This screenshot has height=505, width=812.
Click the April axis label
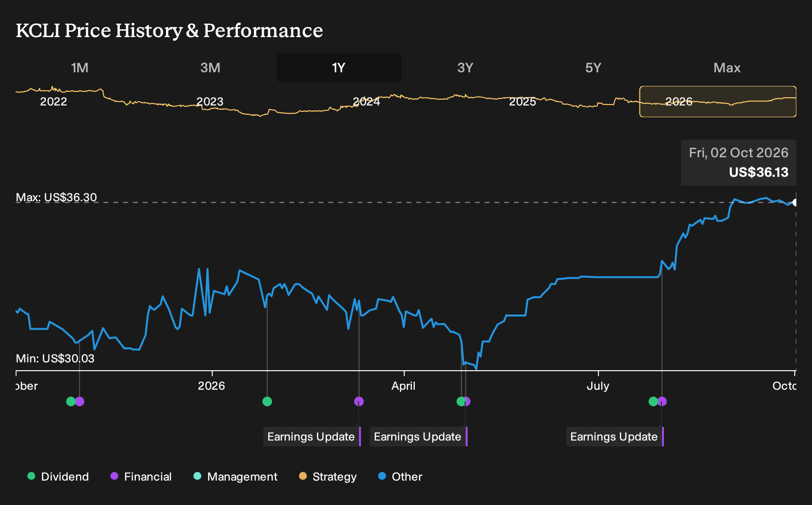click(x=404, y=386)
